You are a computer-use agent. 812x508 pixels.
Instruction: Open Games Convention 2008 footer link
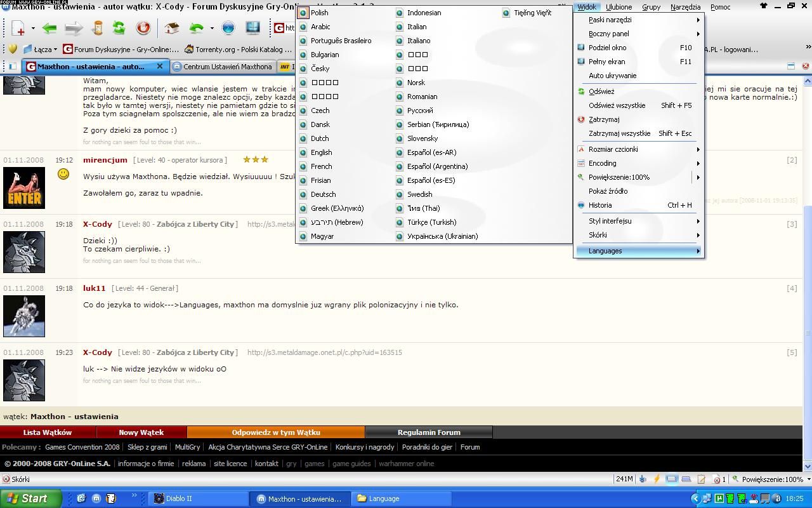(82, 447)
